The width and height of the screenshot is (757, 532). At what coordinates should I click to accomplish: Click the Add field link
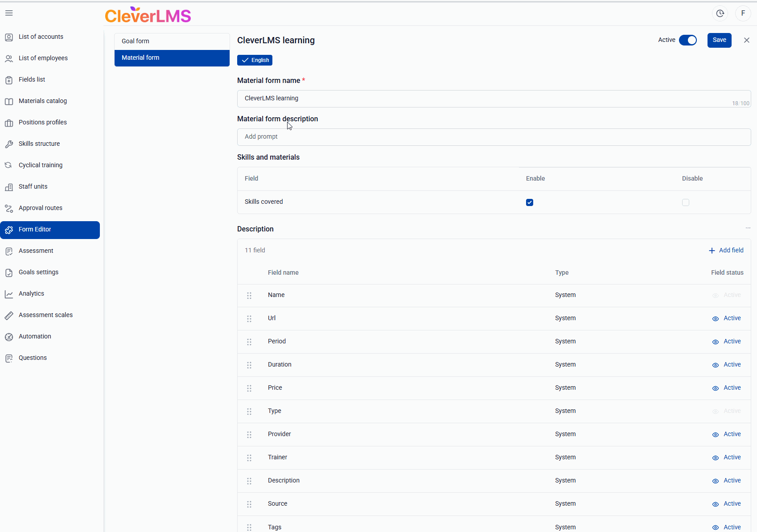point(726,251)
